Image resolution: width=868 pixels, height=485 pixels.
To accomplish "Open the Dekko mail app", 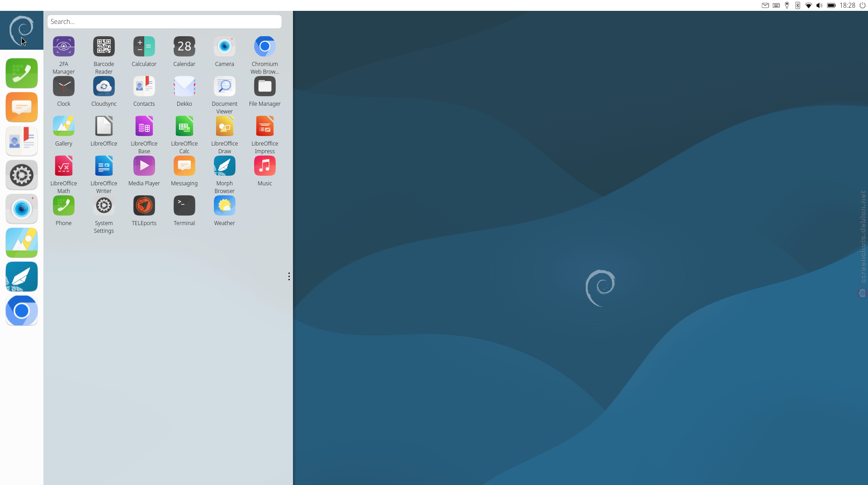I will click(x=184, y=86).
